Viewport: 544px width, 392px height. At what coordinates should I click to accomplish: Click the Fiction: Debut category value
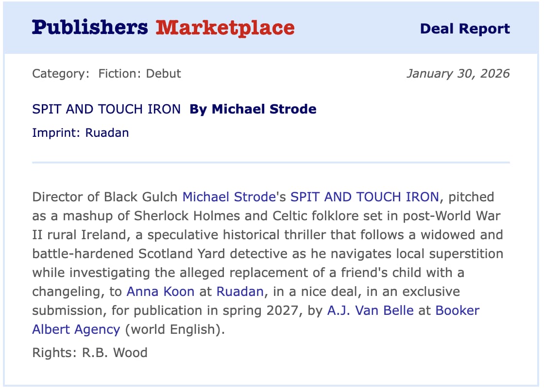pos(139,73)
